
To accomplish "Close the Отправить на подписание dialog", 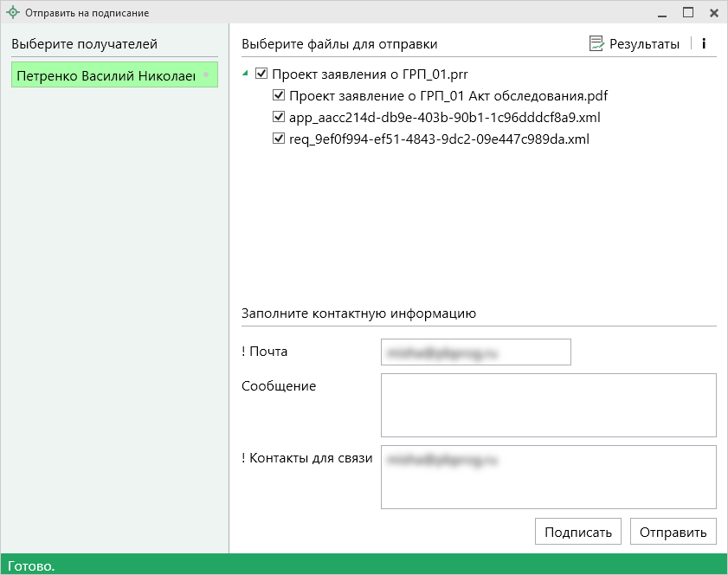I will coord(714,13).
